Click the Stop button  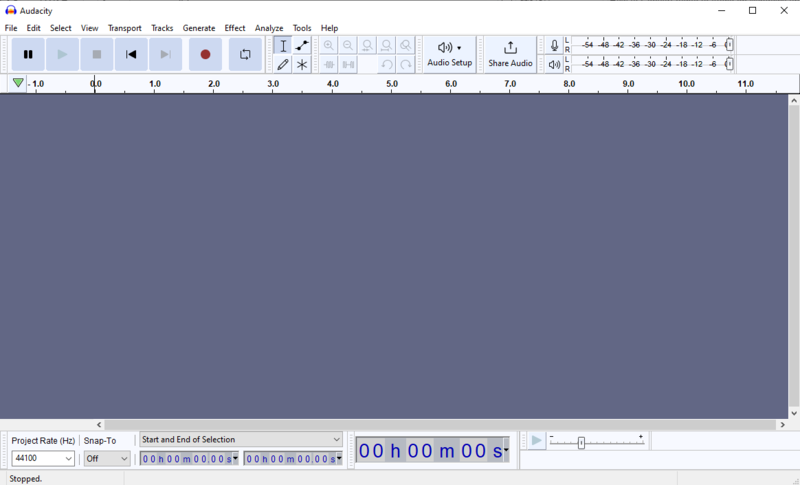pos(96,54)
